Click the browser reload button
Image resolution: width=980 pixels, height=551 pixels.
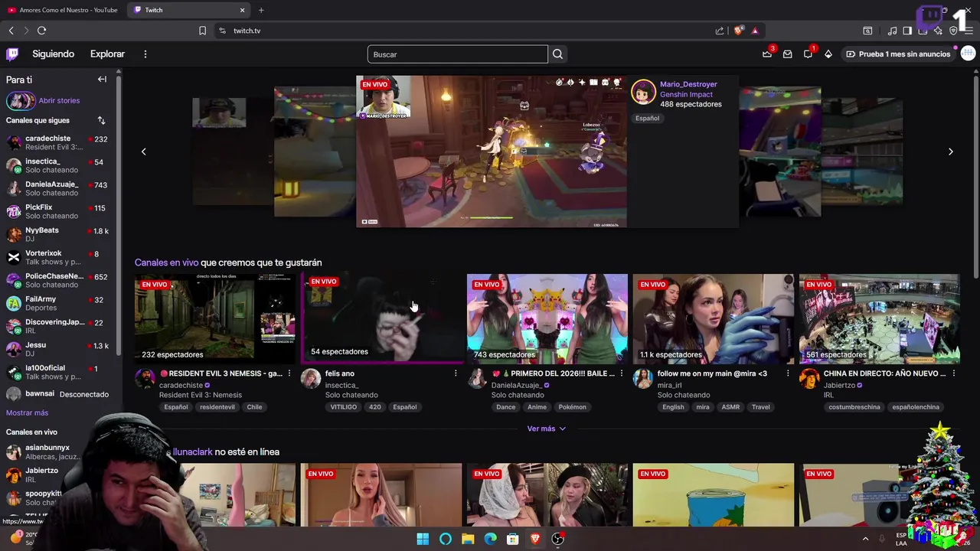point(41,31)
